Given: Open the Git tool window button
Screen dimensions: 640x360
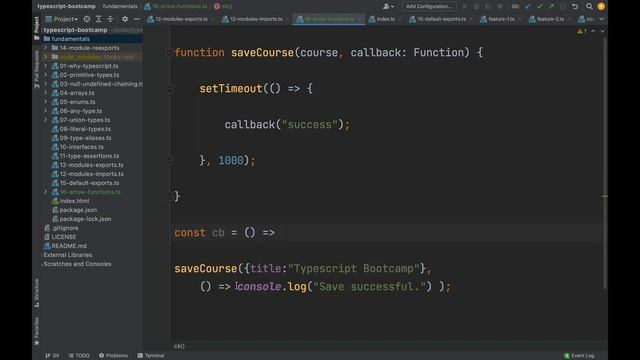Looking at the screenshot, I should [52, 356].
